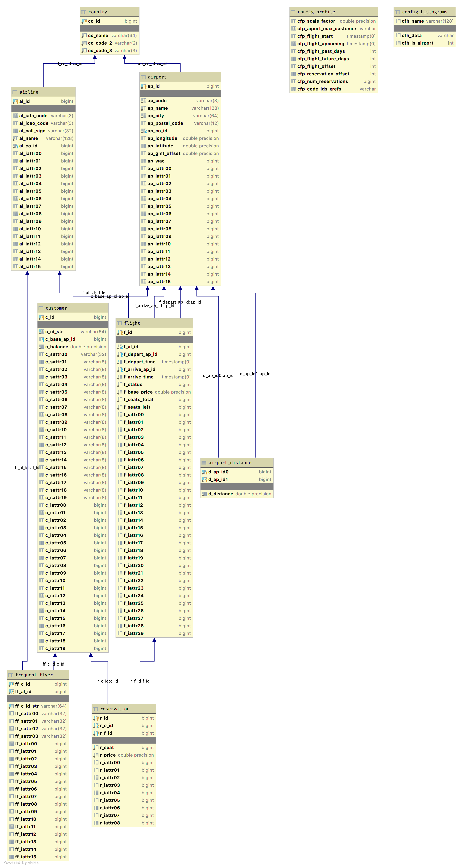Click the primary key icon beside co_id
The image size is (463, 868).
pos(84,21)
